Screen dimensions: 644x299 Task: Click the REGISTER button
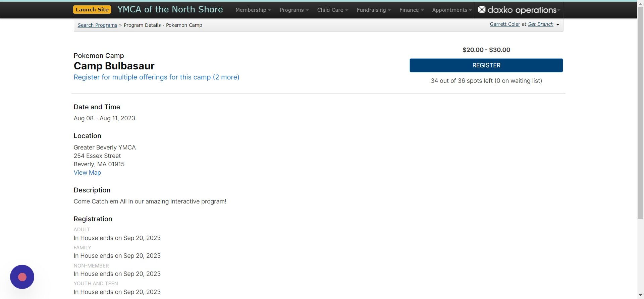coord(486,65)
